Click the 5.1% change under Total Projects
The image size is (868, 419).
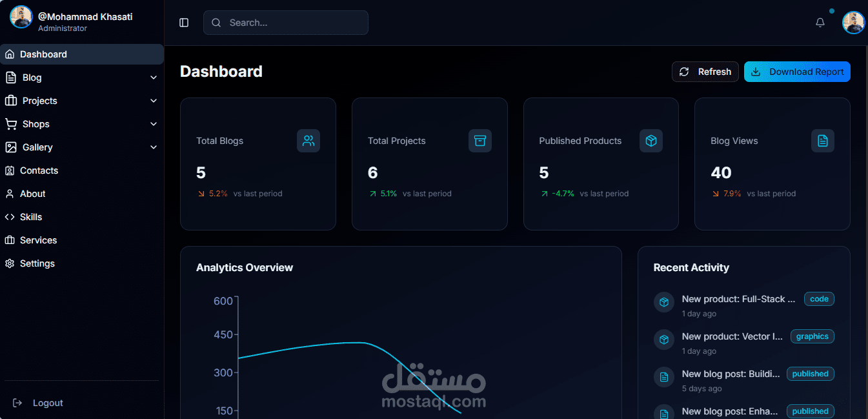[389, 194]
